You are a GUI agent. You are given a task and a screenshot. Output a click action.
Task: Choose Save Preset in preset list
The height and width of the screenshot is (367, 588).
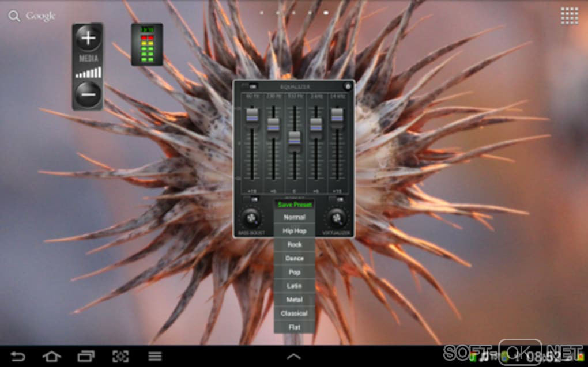pyautogui.click(x=295, y=205)
